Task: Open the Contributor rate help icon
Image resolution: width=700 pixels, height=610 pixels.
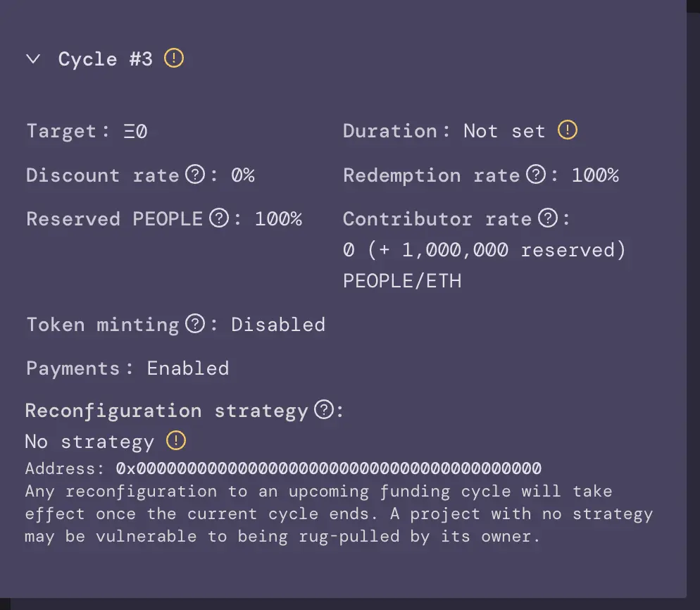Action: [x=549, y=217]
